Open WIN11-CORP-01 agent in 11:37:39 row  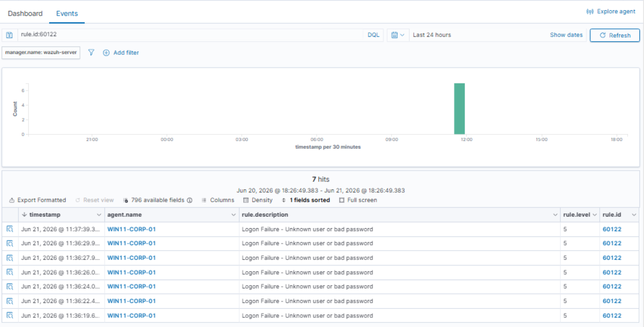coord(131,229)
